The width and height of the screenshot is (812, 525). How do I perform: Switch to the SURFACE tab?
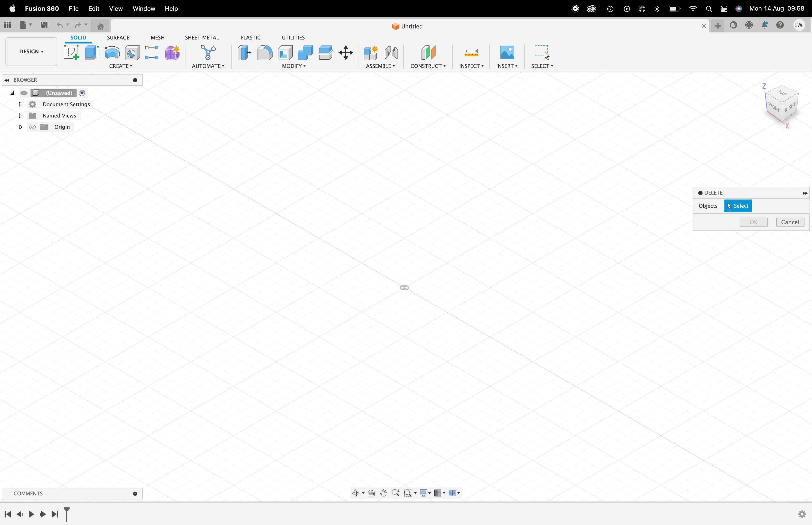point(118,37)
